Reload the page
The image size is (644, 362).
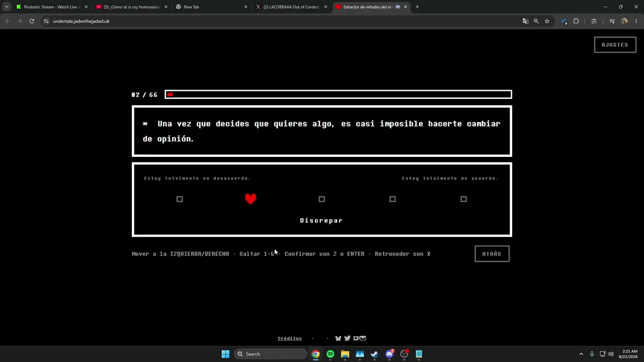[x=32, y=21]
